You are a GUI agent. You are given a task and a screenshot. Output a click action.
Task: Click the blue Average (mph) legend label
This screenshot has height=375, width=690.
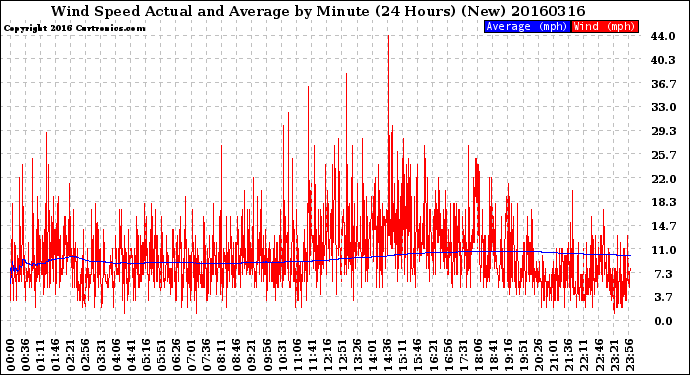tap(527, 26)
